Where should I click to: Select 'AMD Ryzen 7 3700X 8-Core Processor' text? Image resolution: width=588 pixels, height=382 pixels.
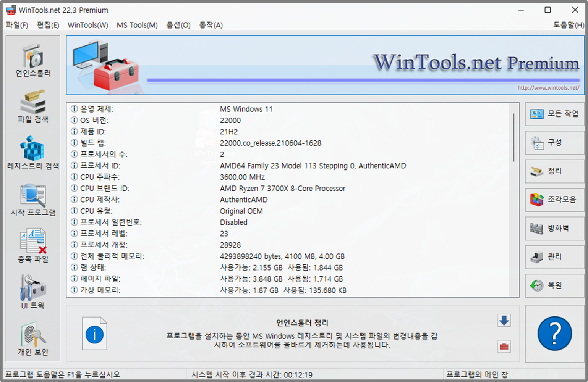pyautogui.click(x=283, y=189)
